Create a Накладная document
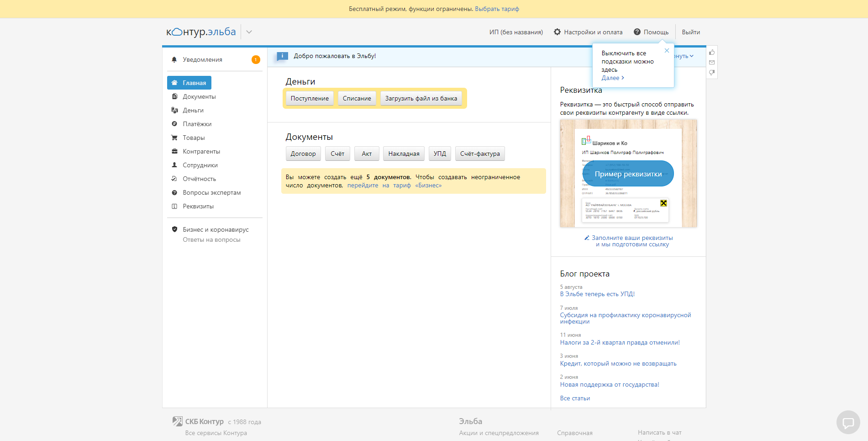Screen dimensions: 868x441 pos(404,154)
